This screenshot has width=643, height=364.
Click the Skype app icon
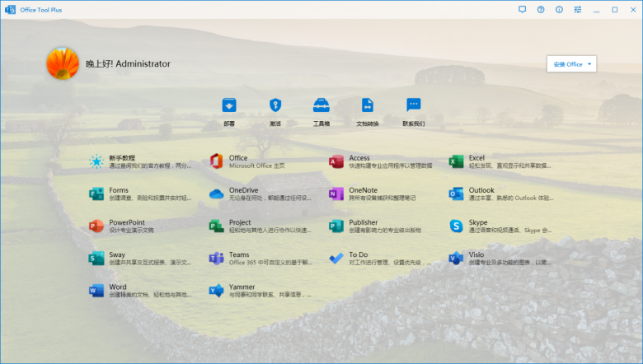(x=456, y=226)
